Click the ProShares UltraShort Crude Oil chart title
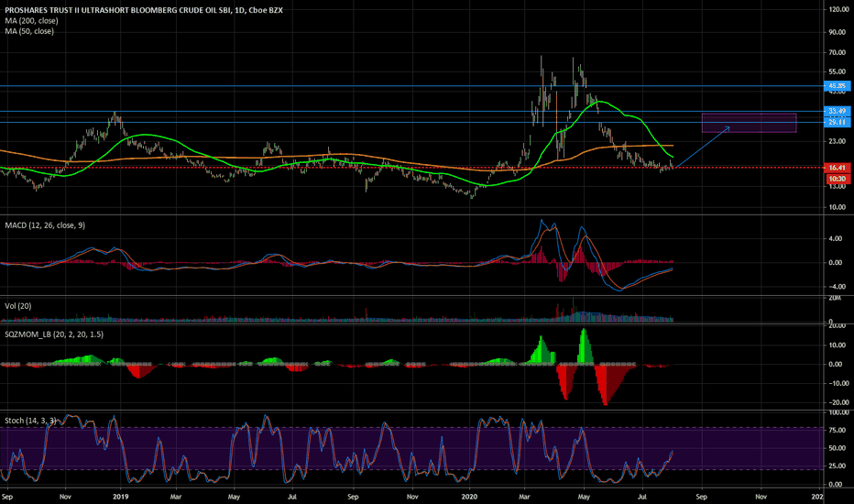Viewport: 854px width, 504px height. click(x=144, y=10)
